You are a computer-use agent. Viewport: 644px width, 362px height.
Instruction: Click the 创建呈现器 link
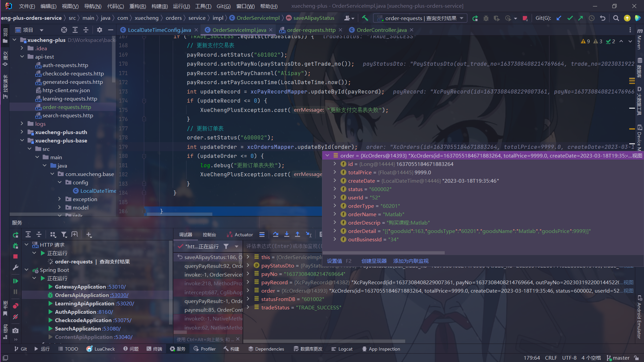click(374, 261)
